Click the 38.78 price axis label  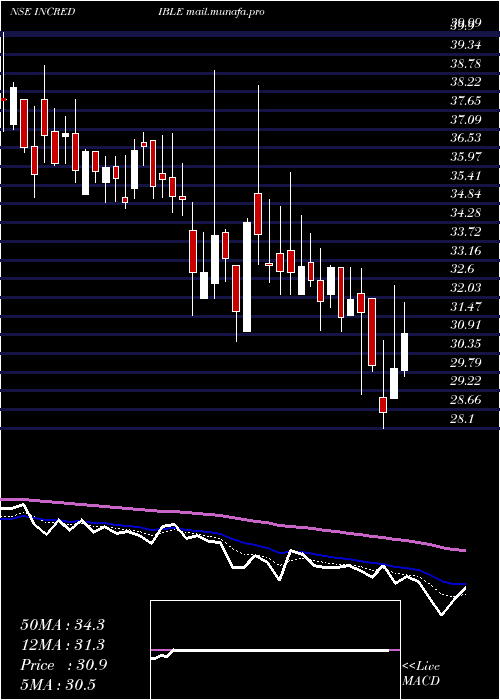pos(466,63)
